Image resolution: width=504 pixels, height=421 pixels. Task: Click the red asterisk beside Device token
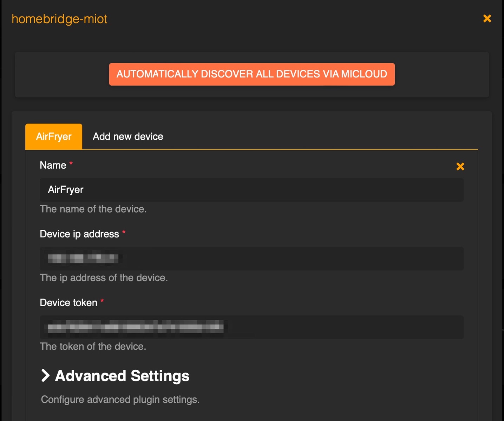(x=102, y=301)
